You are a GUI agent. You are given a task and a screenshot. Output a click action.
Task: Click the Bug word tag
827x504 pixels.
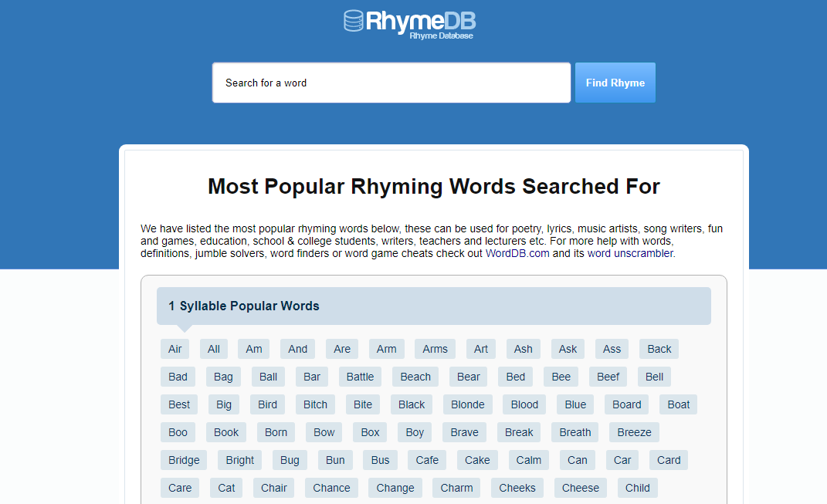pos(290,460)
